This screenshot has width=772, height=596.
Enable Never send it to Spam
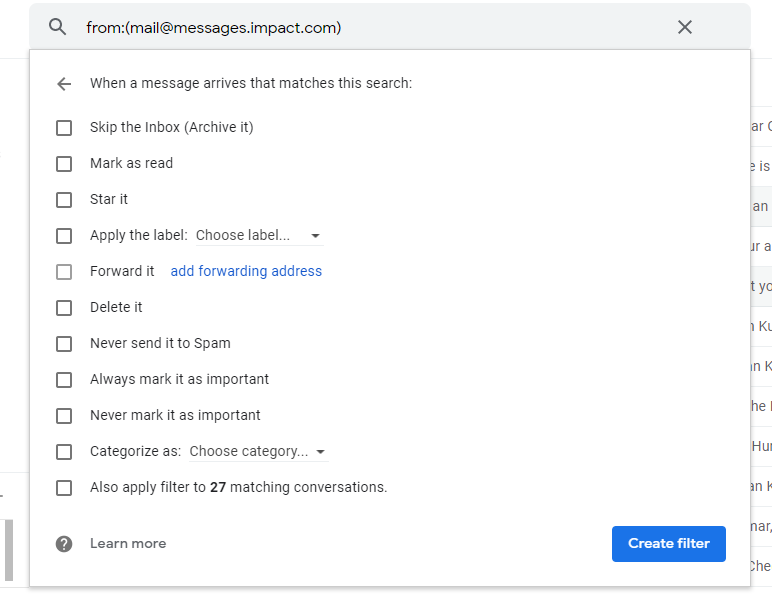coord(64,344)
